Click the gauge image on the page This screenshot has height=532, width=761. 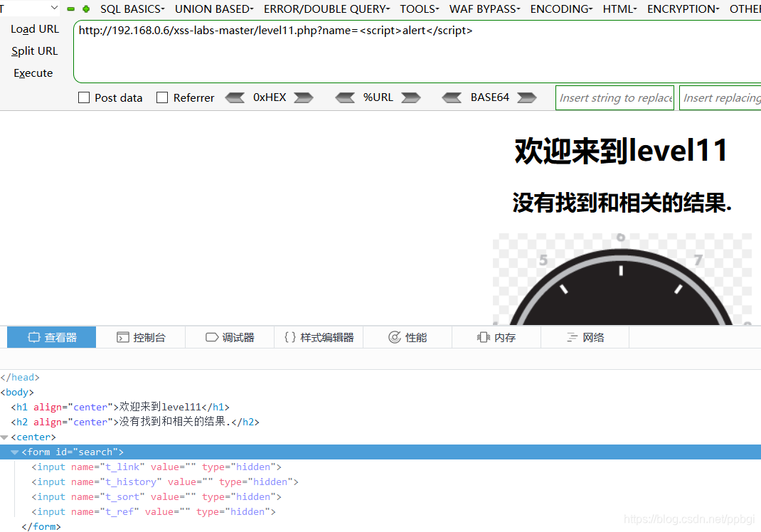(622, 279)
